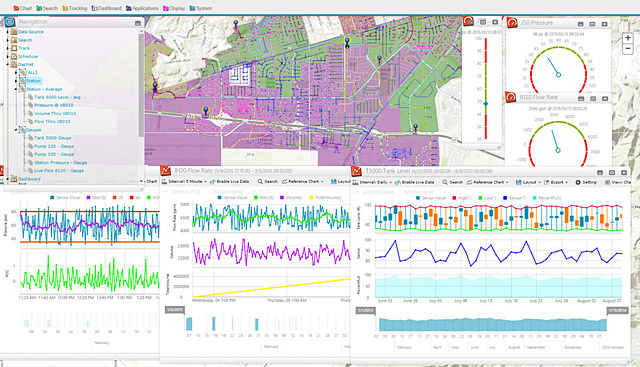Click the map zoom out minus button
The height and width of the screenshot is (367, 640).
628,49
